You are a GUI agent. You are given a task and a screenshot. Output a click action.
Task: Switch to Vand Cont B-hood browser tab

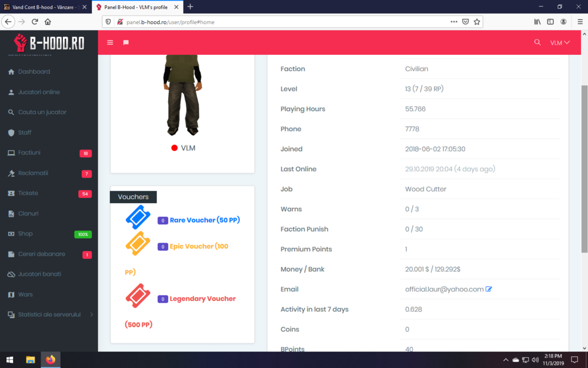pyautogui.click(x=46, y=6)
